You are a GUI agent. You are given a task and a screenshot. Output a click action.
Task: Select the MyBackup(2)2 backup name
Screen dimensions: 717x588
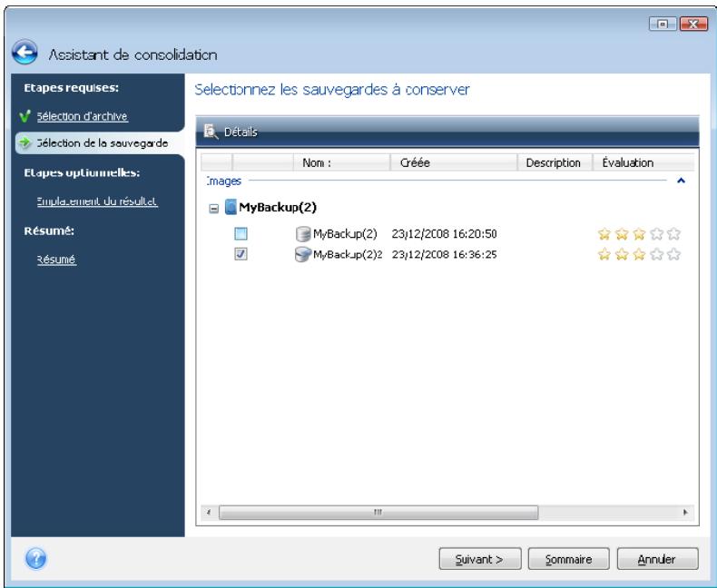point(348,254)
